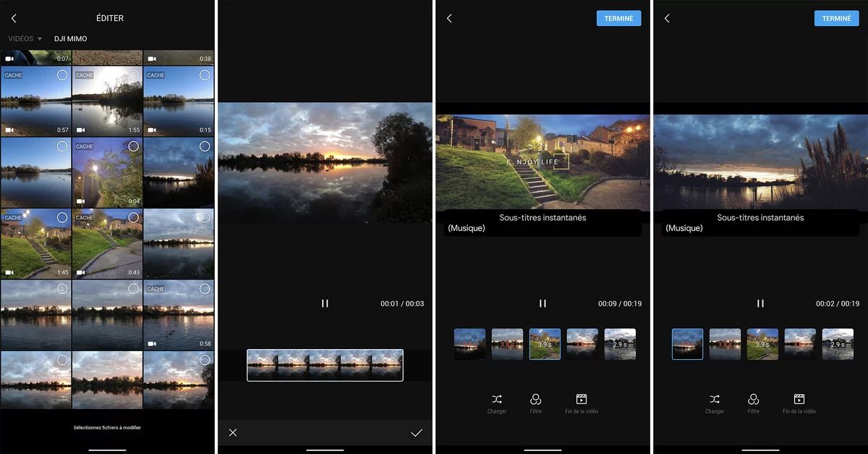Open the 0:38 video thumbnail
This screenshot has width=868, height=454.
pos(179,57)
